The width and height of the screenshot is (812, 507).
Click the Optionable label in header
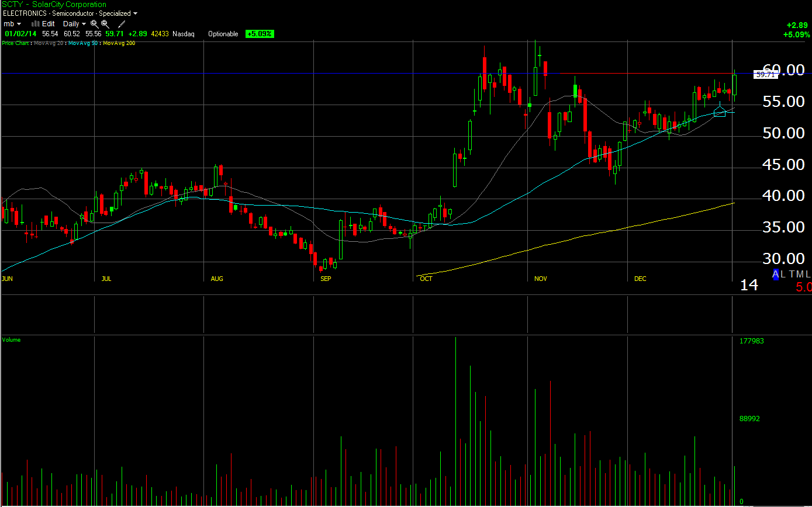[x=223, y=34]
